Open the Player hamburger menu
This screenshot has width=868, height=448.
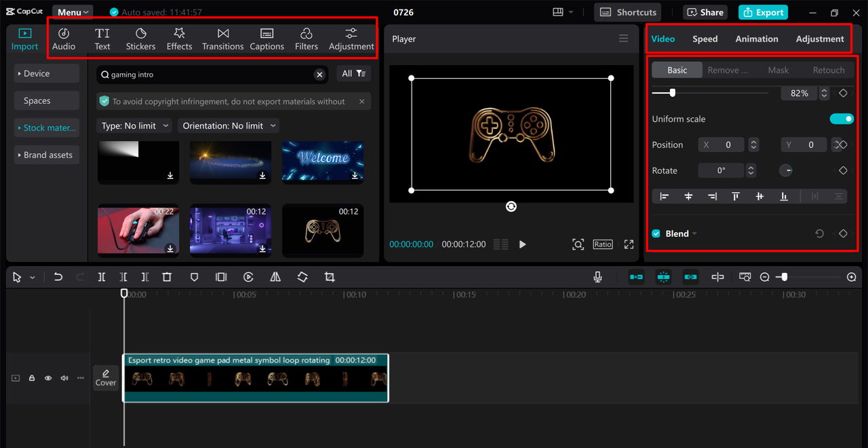point(623,39)
